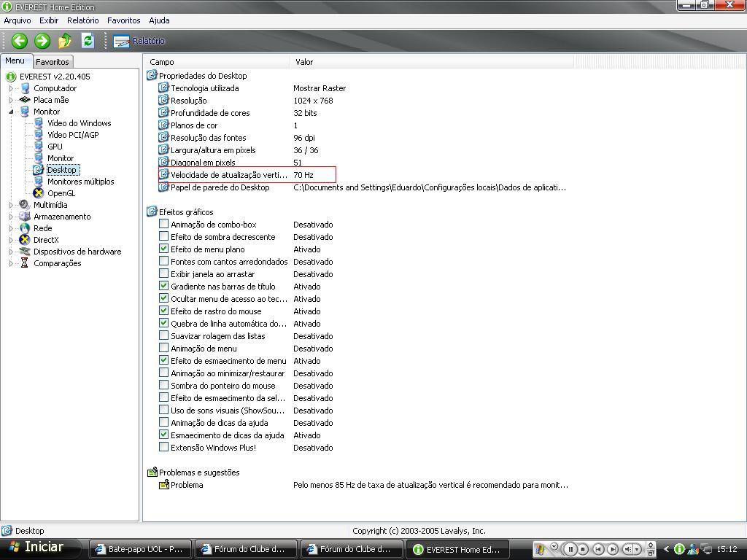The width and height of the screenshot is (747, 560).
Task: Open the Relatório menu in the menu bar
Action: pyautogui.click(x=83, y=20)
